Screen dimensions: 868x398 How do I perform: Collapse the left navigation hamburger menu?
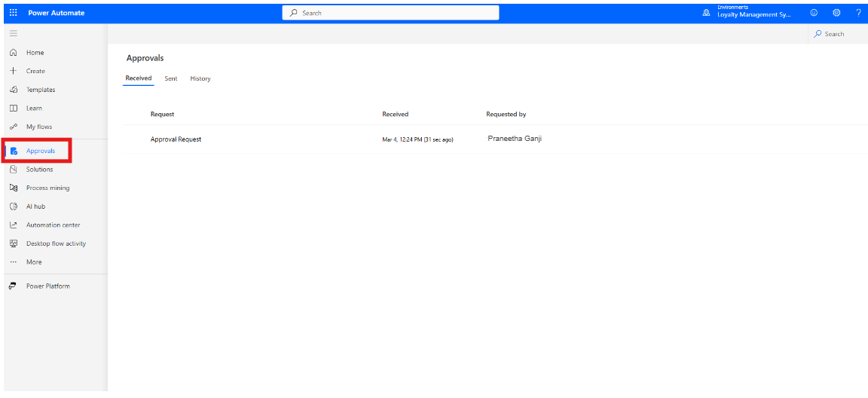pos(14,34)
